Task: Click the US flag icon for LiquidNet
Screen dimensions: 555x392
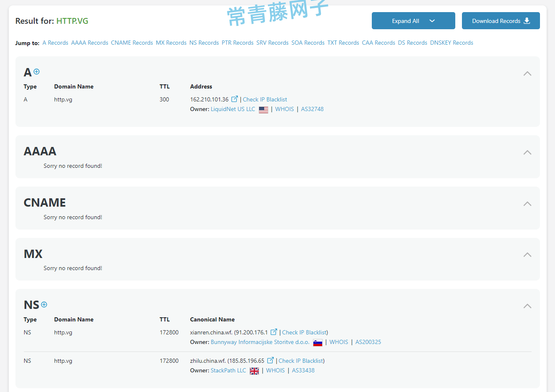Action: point(263,110)
